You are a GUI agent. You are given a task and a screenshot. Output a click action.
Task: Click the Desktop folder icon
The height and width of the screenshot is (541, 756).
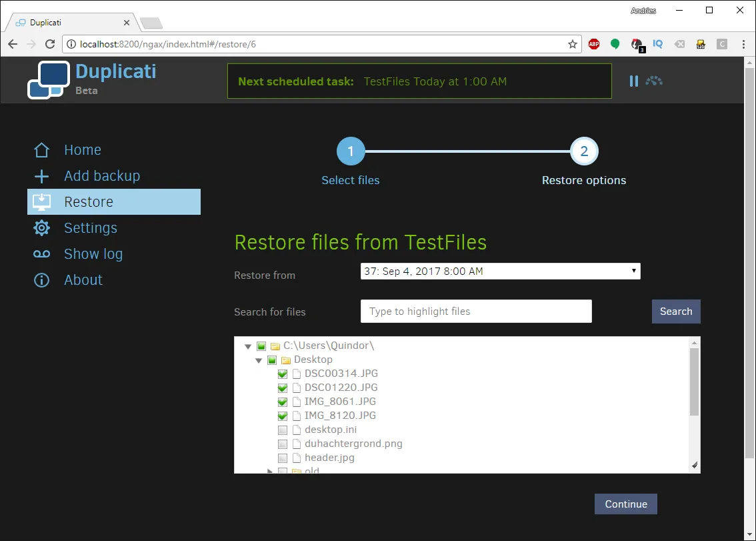pos(286,360)
